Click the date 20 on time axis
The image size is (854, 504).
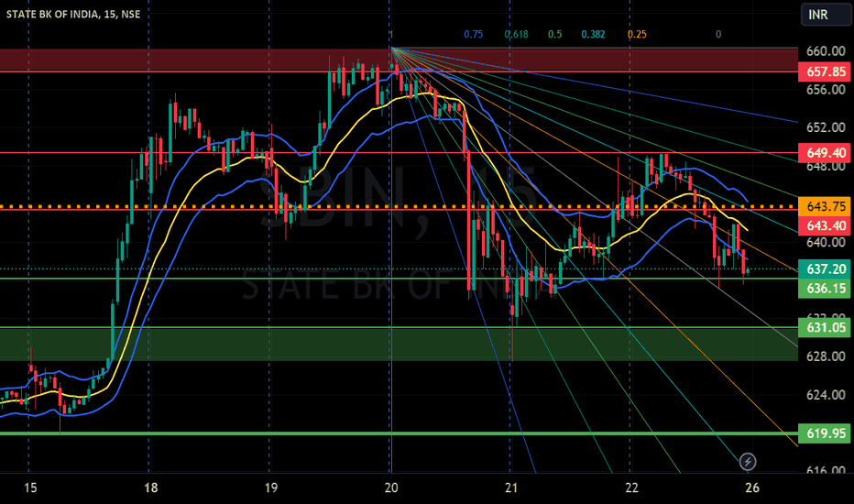[x=391, y=488]
